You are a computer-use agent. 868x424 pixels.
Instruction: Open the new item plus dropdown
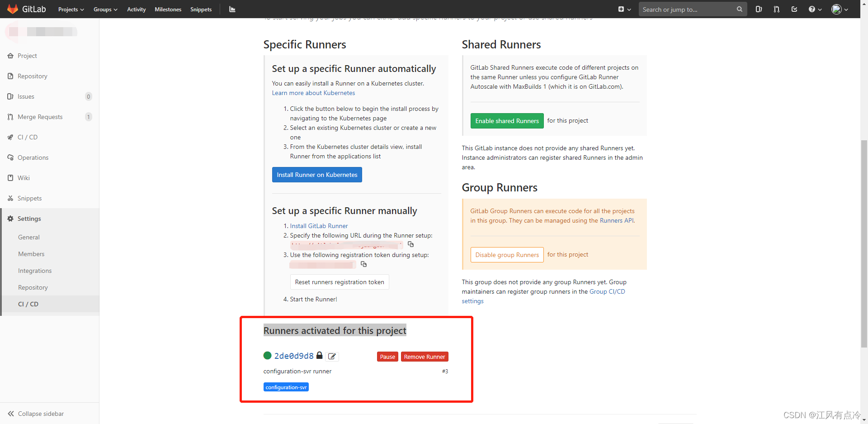click(x=624, y=9)
